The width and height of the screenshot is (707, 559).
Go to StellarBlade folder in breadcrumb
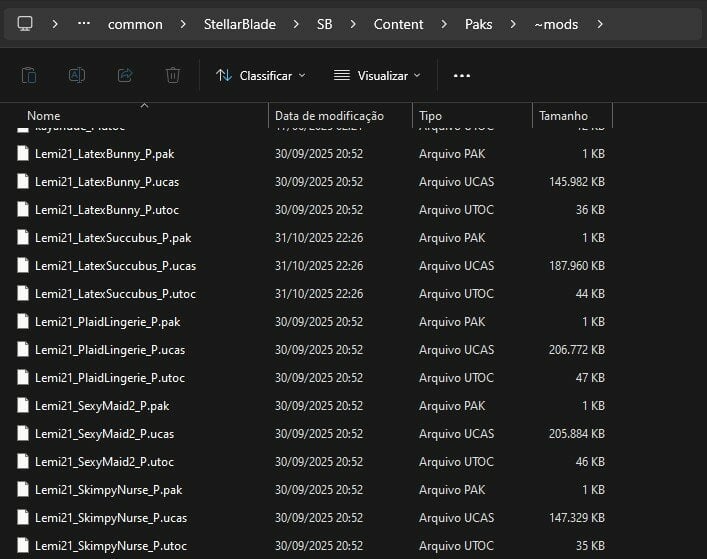[x=240, y=24]
